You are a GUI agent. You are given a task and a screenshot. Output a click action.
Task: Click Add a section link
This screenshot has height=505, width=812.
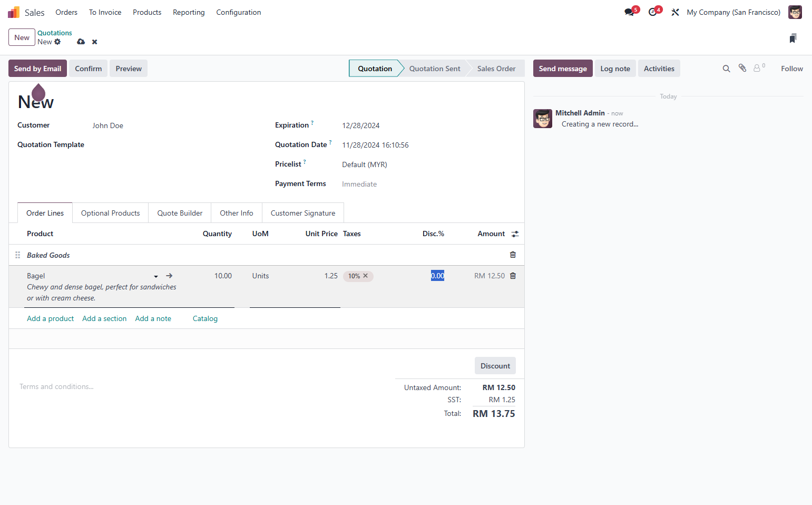104,318
